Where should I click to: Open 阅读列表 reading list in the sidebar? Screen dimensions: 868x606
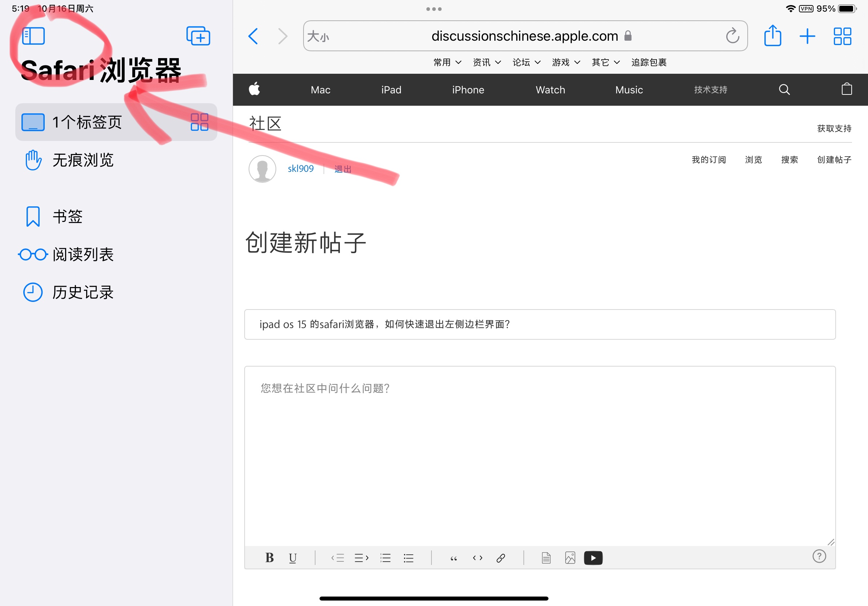[x=116, y=254]
